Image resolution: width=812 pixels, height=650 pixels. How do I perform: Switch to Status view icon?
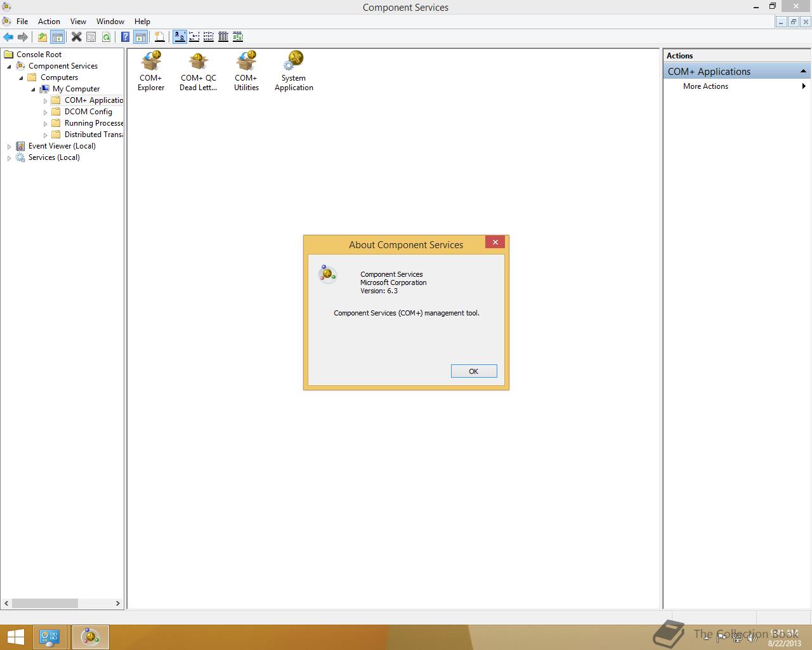pyautogui.click(x=238, y=37)
